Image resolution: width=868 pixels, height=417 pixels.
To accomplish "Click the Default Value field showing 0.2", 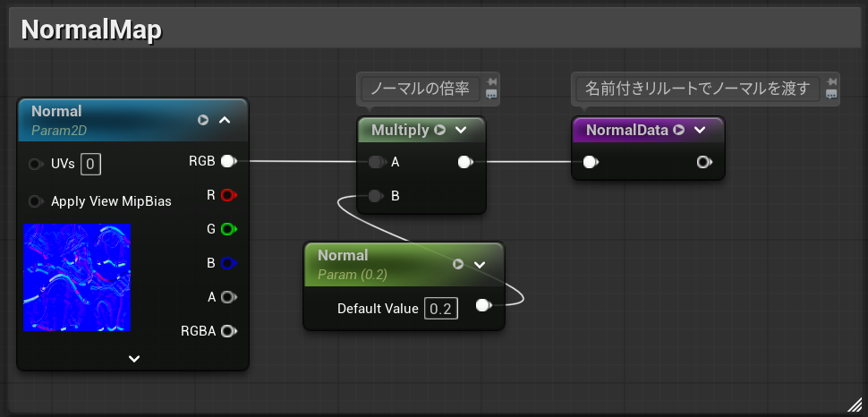I will pyautogui.click(x=441, y=309).
